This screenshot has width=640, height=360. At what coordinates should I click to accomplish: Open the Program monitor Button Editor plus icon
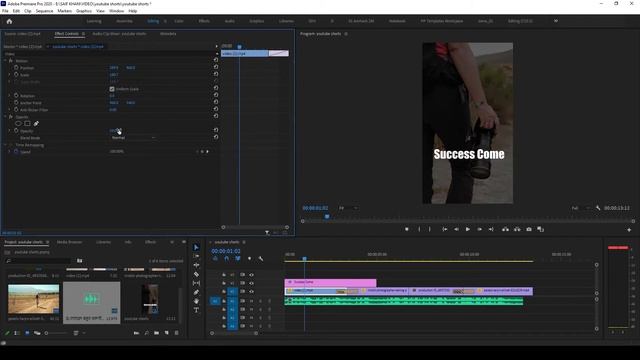point(629,230)
